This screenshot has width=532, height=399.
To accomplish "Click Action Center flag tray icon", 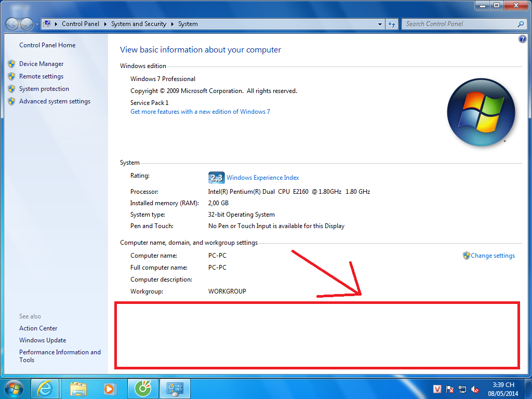I will [x=450, y=389].
